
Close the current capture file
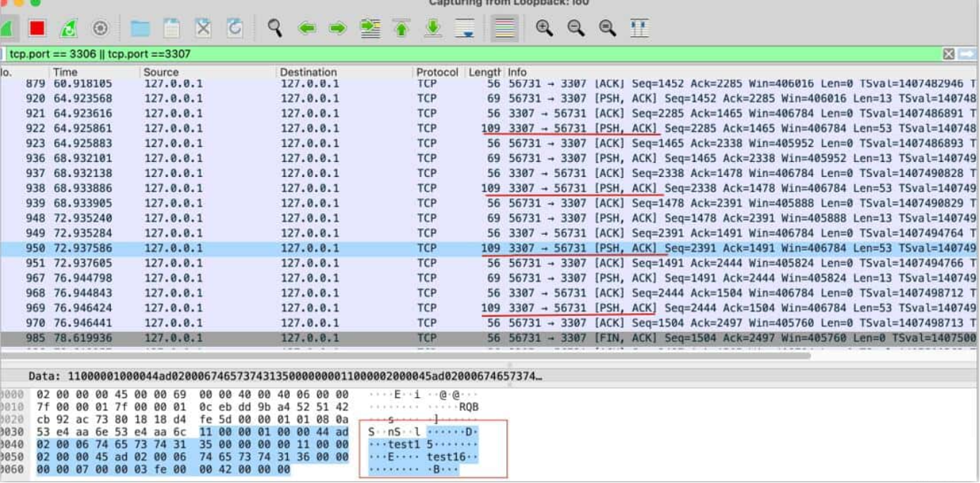click(204, 28)
